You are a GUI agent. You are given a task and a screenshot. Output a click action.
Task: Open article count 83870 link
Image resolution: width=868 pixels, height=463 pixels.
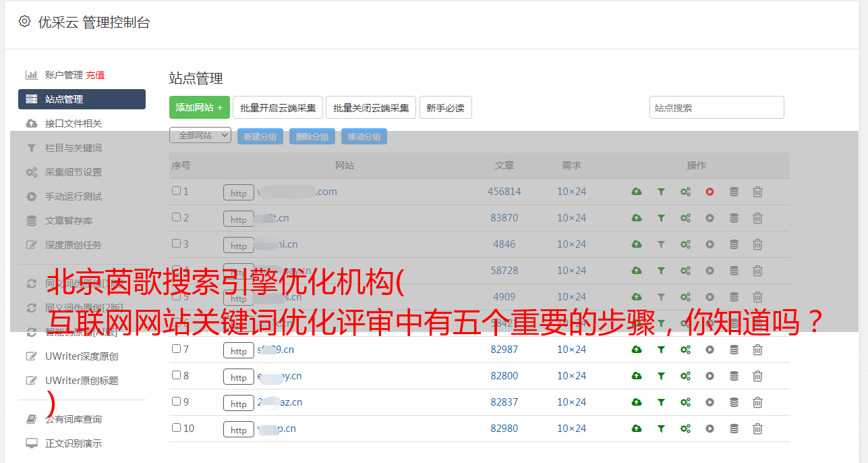coord(504,218)
